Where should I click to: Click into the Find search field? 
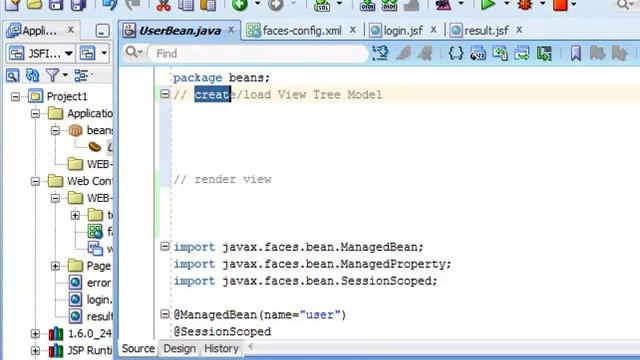tap(258, 53)
